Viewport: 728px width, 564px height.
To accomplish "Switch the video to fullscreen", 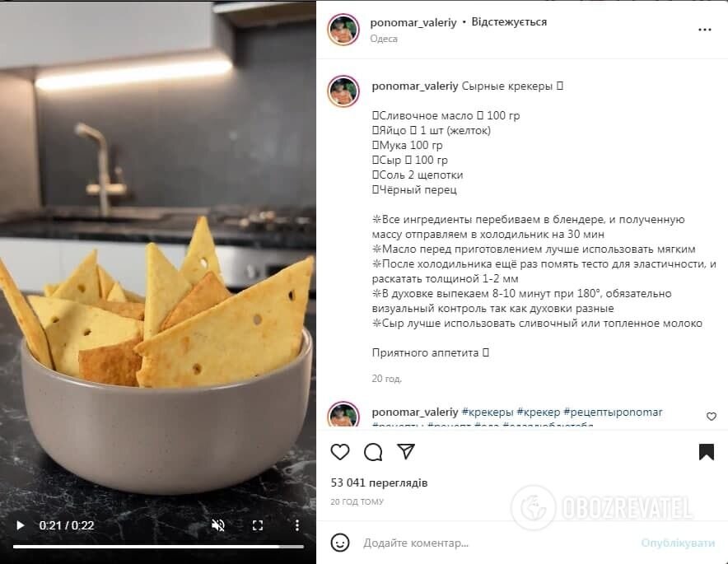I will tap(258, 525).
